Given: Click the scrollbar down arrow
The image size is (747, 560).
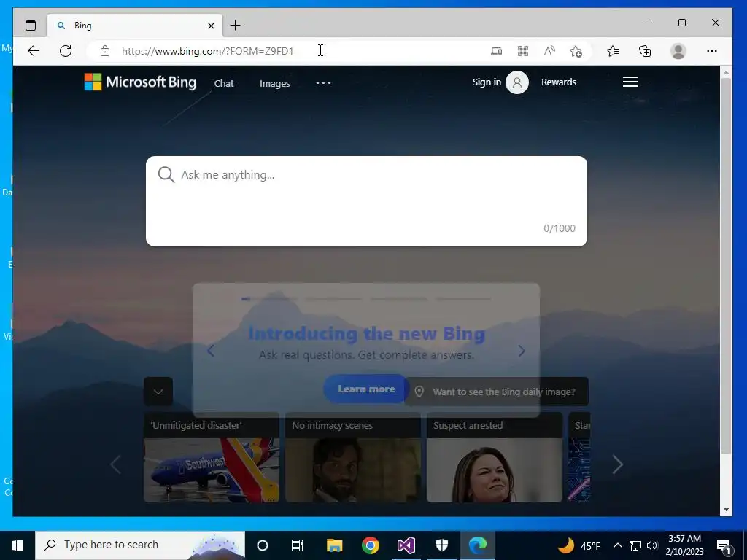Looking at the screenshot, I should (726, 510).
